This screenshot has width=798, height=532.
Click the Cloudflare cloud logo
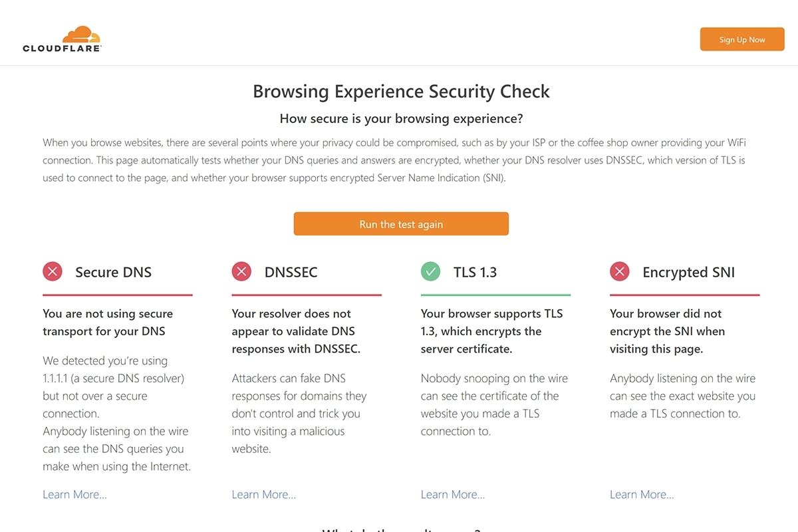[x=81, y=35]
